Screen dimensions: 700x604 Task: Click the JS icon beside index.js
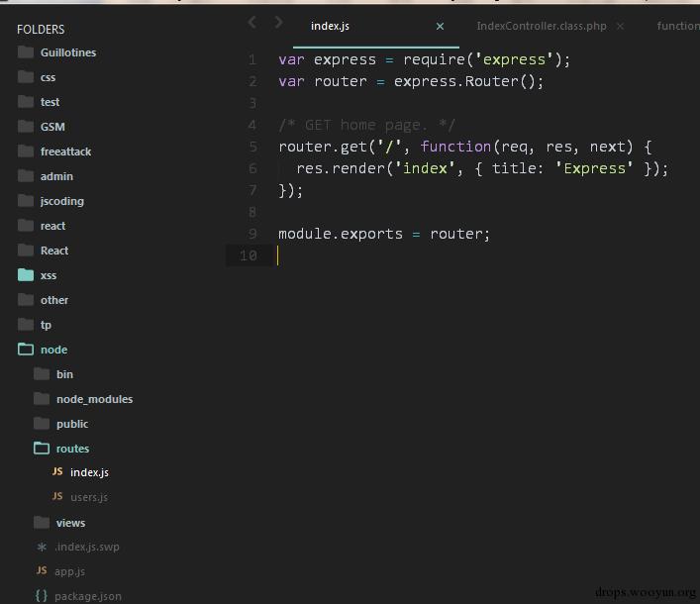(57, 471)
